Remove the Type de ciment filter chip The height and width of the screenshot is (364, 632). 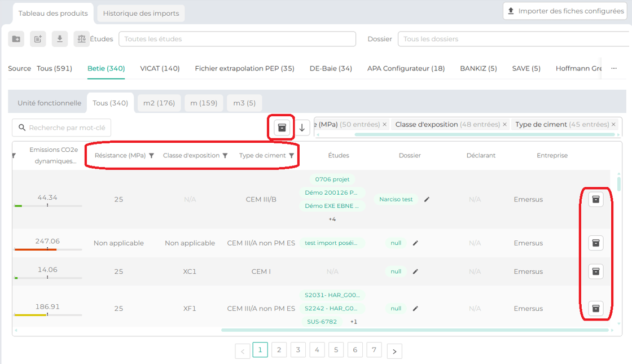pos(613,125)
